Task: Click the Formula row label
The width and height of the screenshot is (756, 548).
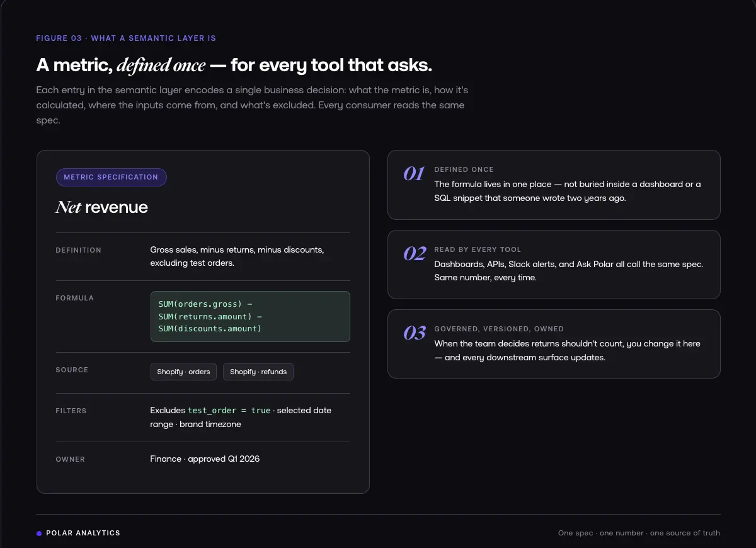Action: click(x=74, y=298)
